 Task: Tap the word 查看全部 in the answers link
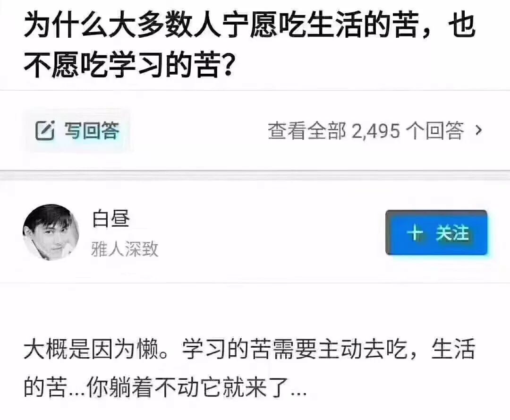click(307, 131)
